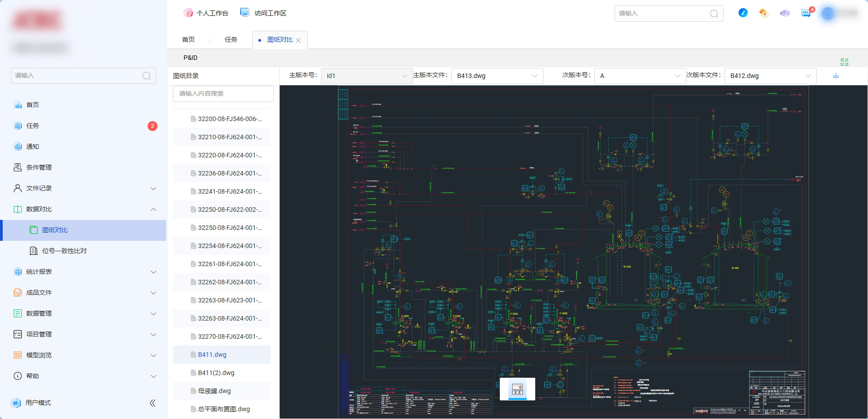Select file 32241-08-FJ624-001
Image resolution: width=868 pixels, height=419 pixels.
pyautogui.click(x=222, y=191)
